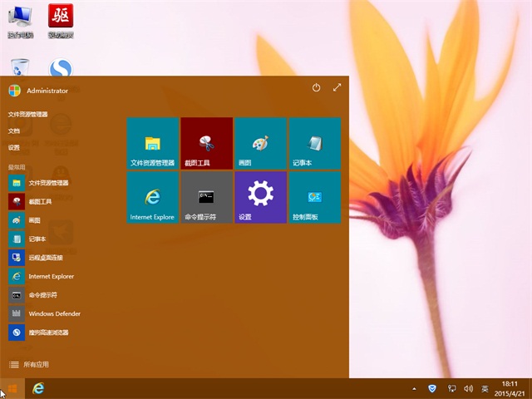Launch the Internet Explorer tile
Screen dimensions: 532x399
click(153, 198)
